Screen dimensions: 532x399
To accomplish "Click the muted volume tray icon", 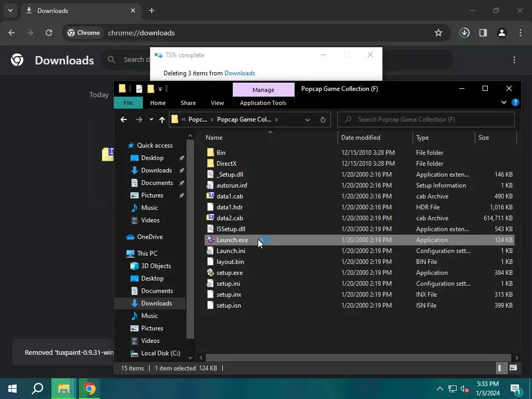I will pyautogui.click(x=464, y=389).
